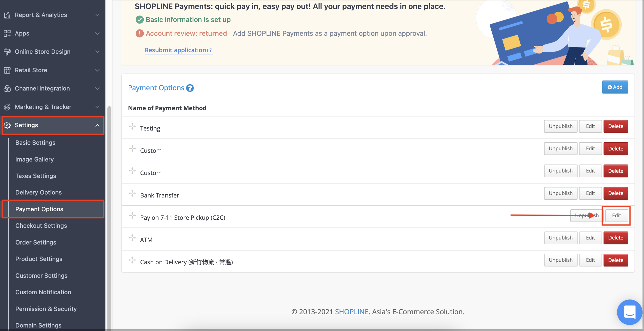Delete the Bank Transfer payment method
Image resolution: width=644 pixels, height=331 pixels.
point(616,193)
